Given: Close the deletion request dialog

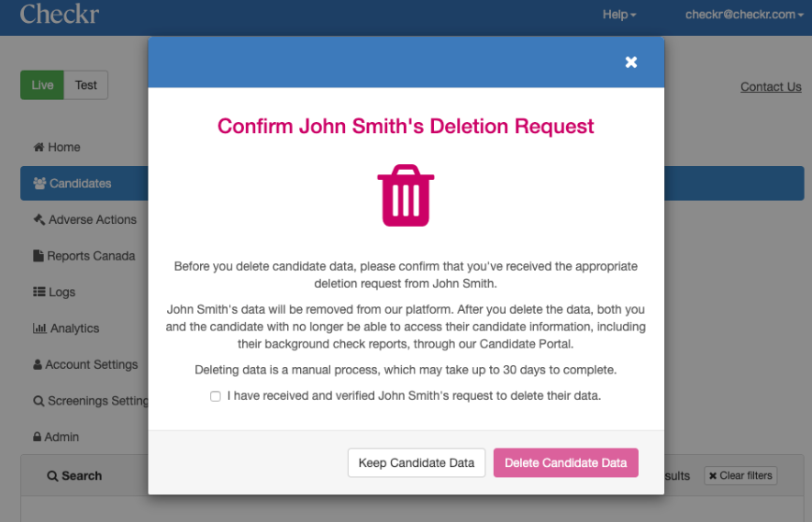Looking at the screenshot, I should point(631,62).
